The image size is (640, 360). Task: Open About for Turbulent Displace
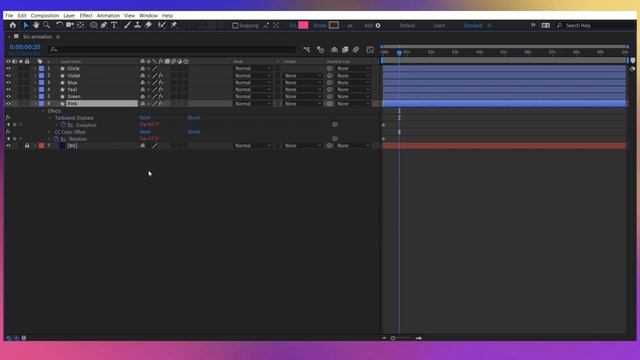pos(194,118)
